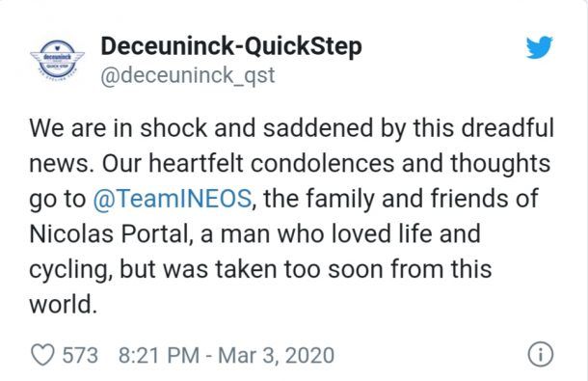Click the Twitter bird logo
The image size is (588, 381).
pyautogui.click(x=539, y=47)
